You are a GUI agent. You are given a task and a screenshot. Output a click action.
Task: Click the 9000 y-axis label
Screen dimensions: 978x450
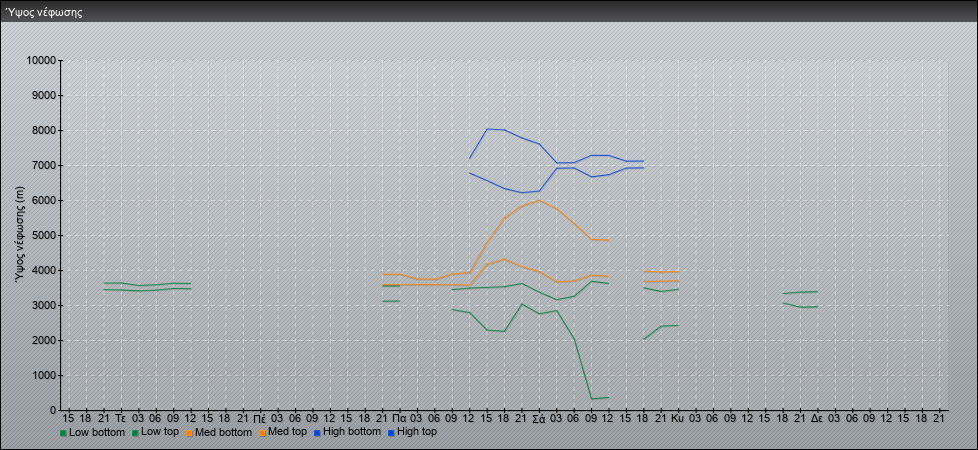[x=44, y=95]
